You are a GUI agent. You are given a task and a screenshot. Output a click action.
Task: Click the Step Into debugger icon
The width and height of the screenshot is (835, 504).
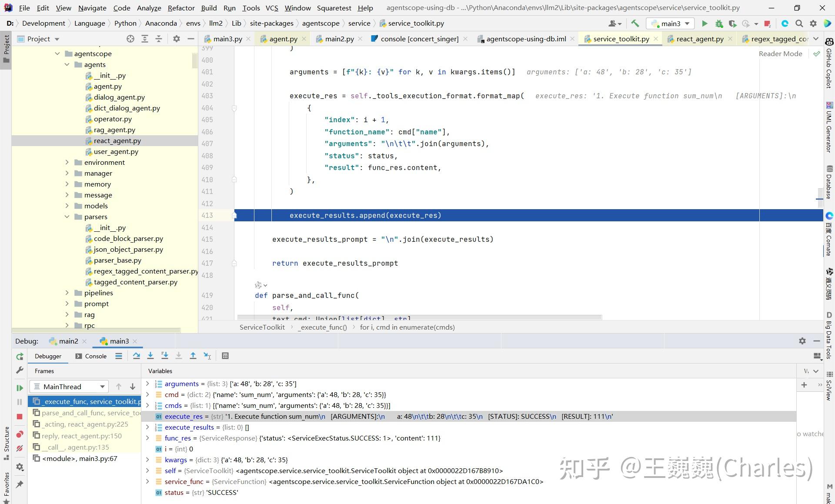point(150,356)
